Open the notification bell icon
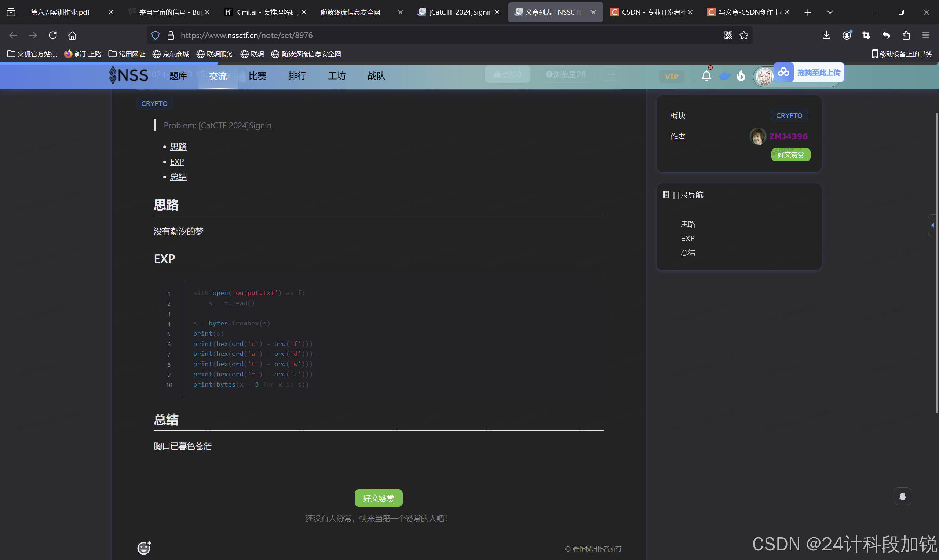 click(706, 76)
